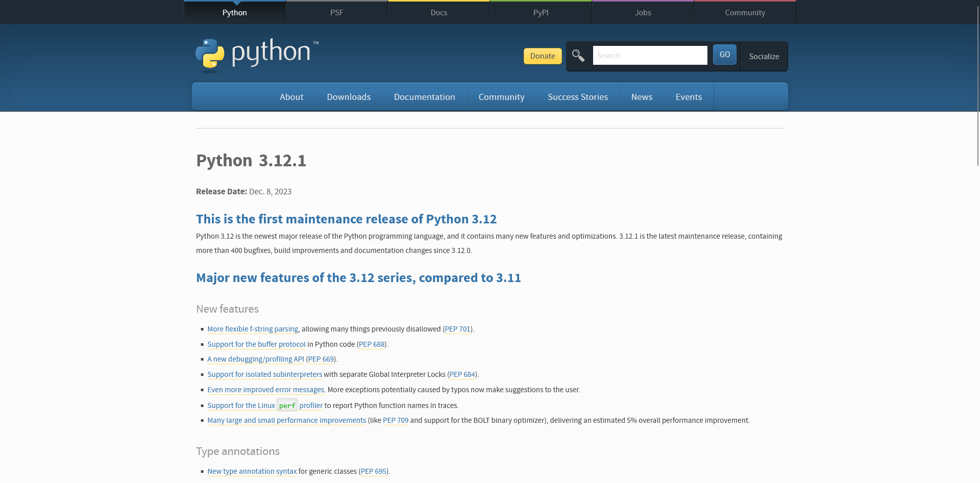Click the Type annotations subheading
Image resolution: width=980 pixels, height=483 pixels.
pyautogui.click(x=238, y=451)
